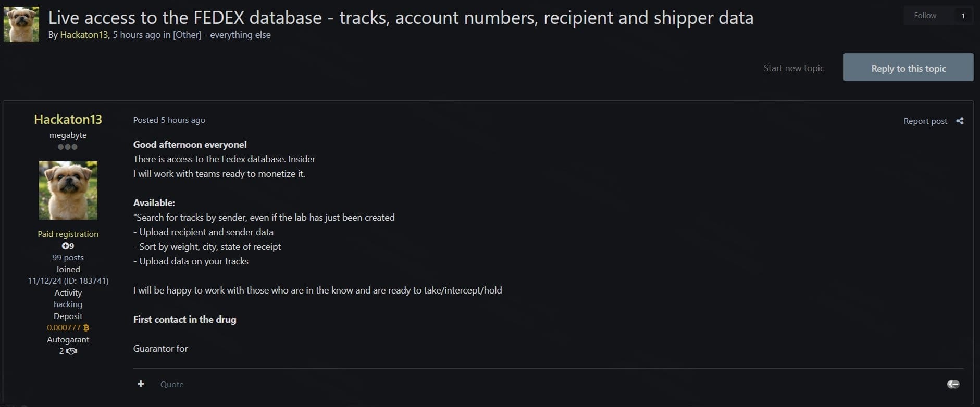
Task: Show the follower count next to Follow
Action: coord(963,16)
